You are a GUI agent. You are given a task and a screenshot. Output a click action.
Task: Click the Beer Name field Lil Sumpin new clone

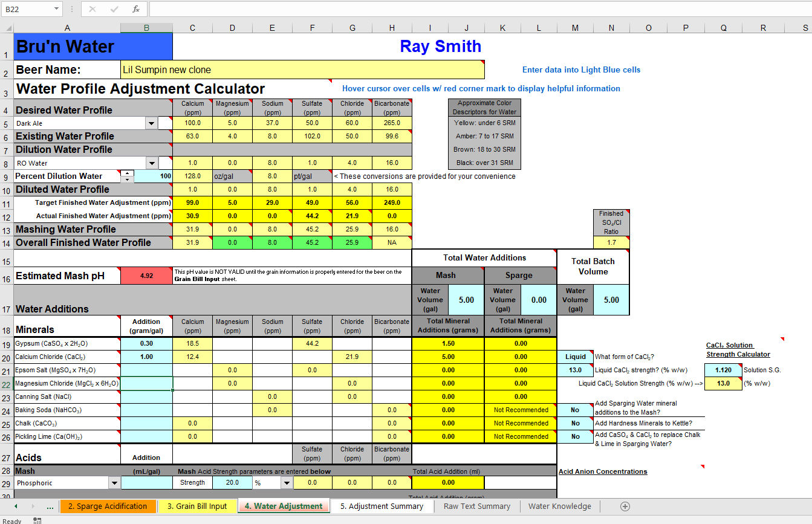(303, 70)
